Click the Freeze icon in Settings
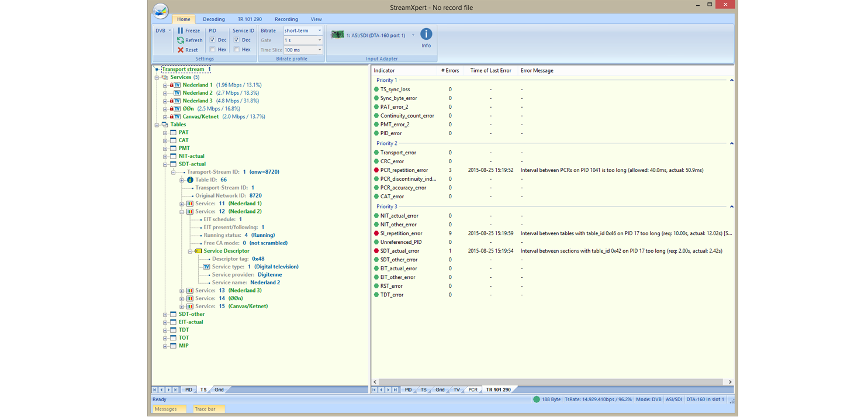868x417 pixels. click(x=181, y=30)
